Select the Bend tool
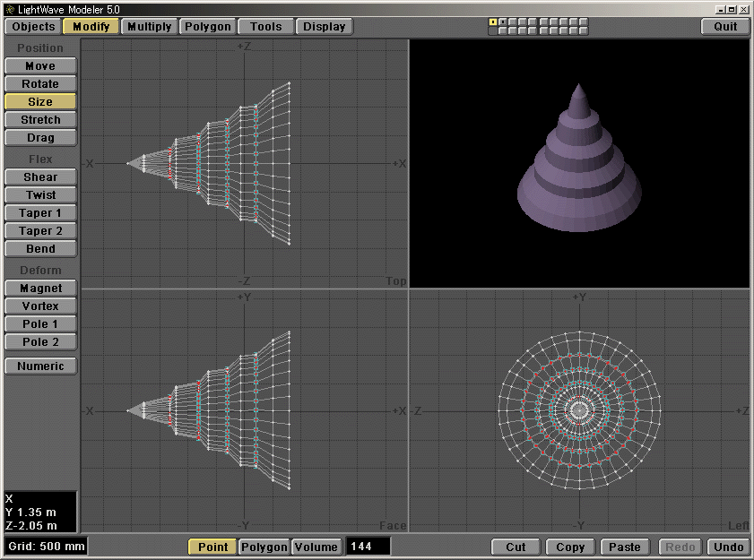The image size is (754, 560). (x=39, y=248)
